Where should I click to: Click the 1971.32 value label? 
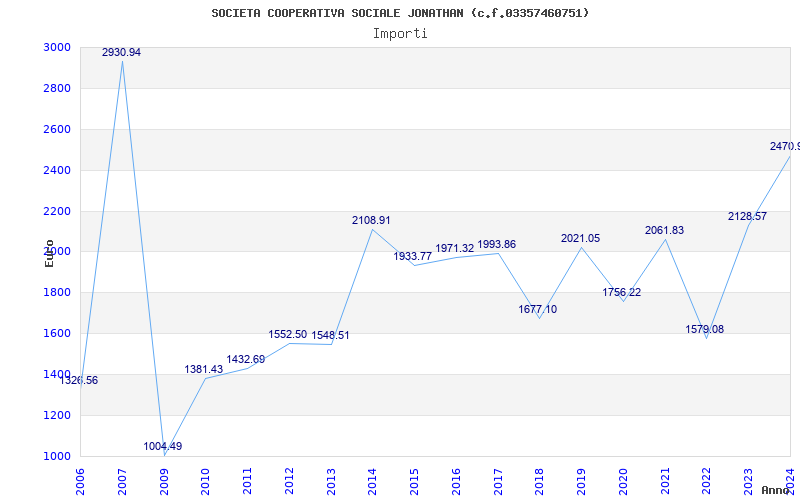455,249
